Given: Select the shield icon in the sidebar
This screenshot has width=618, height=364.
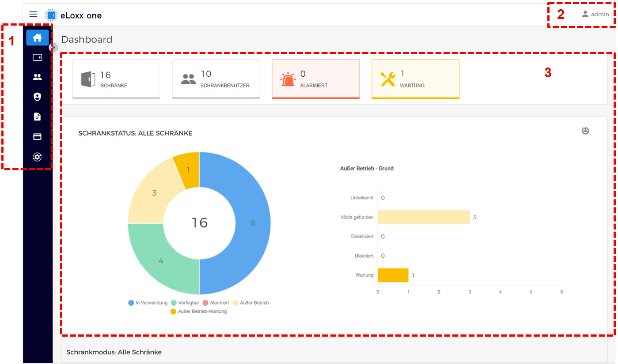Looking at the screenshot, I should coord(37,97).
